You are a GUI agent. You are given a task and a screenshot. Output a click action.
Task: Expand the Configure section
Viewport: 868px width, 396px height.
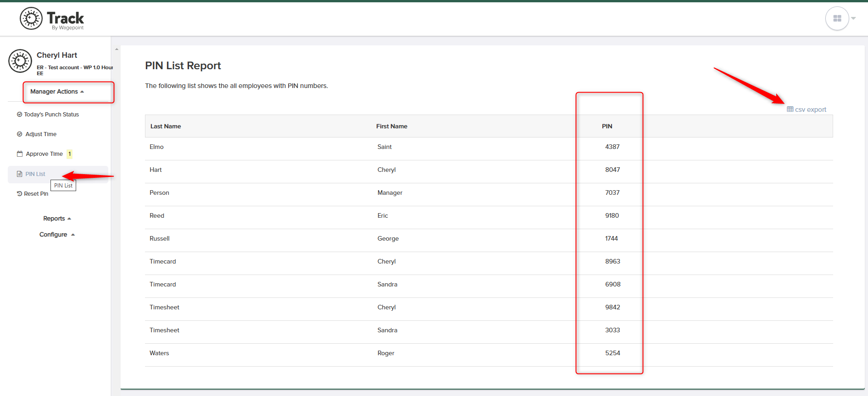(x=57, y=235)
